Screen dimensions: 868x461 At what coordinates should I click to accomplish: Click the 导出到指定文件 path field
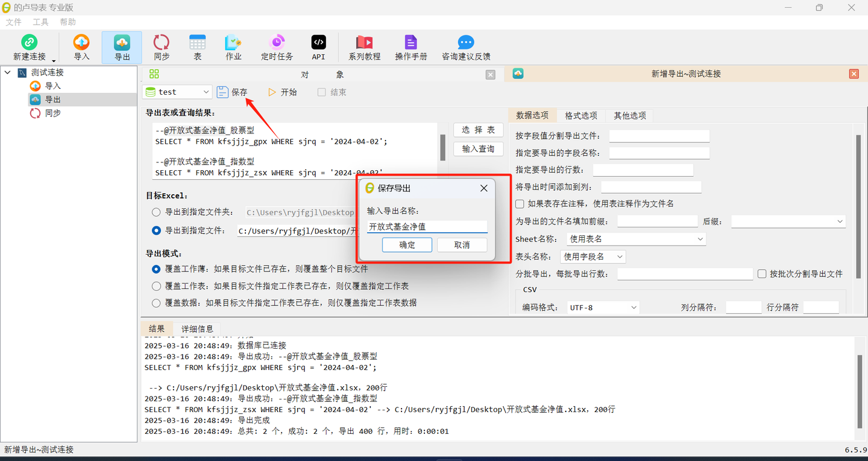[298, 230]
